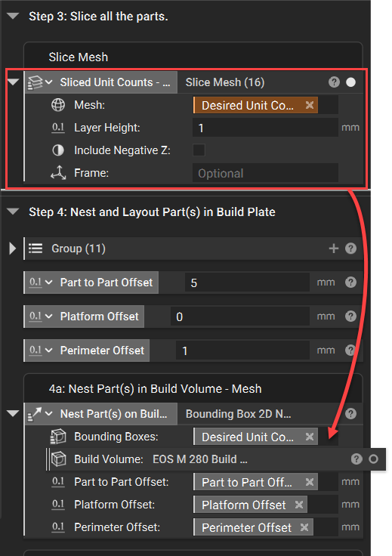Image resolution: width=392 pixels, height=556 pixels.
Task: Click the Include Negative Z half-circle icon
Action: [58, 150]
